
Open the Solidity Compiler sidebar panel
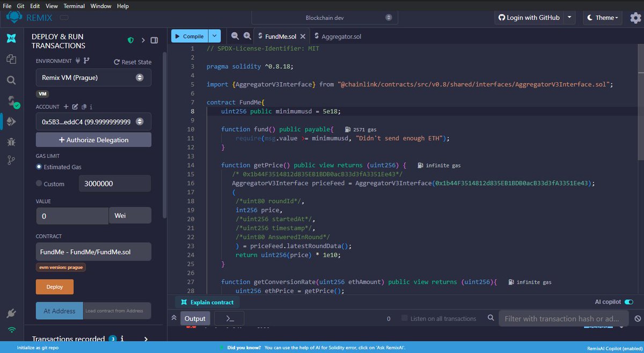(11, 102)
